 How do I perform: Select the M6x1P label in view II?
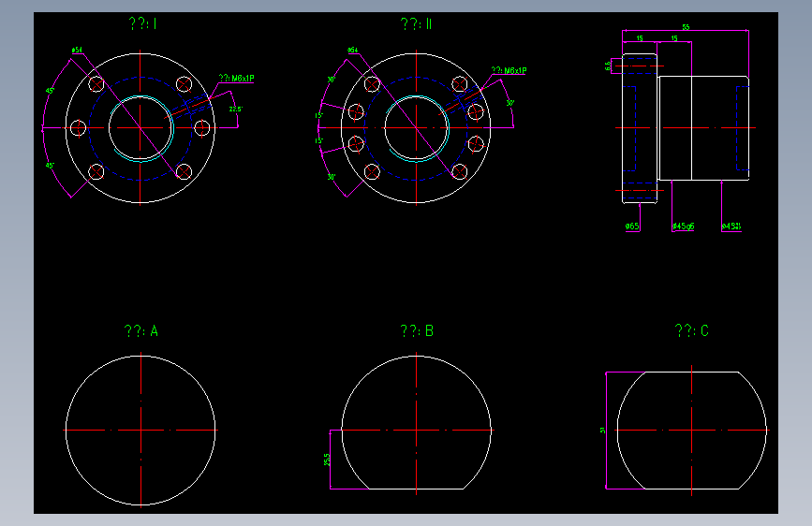tap(509, 70)
